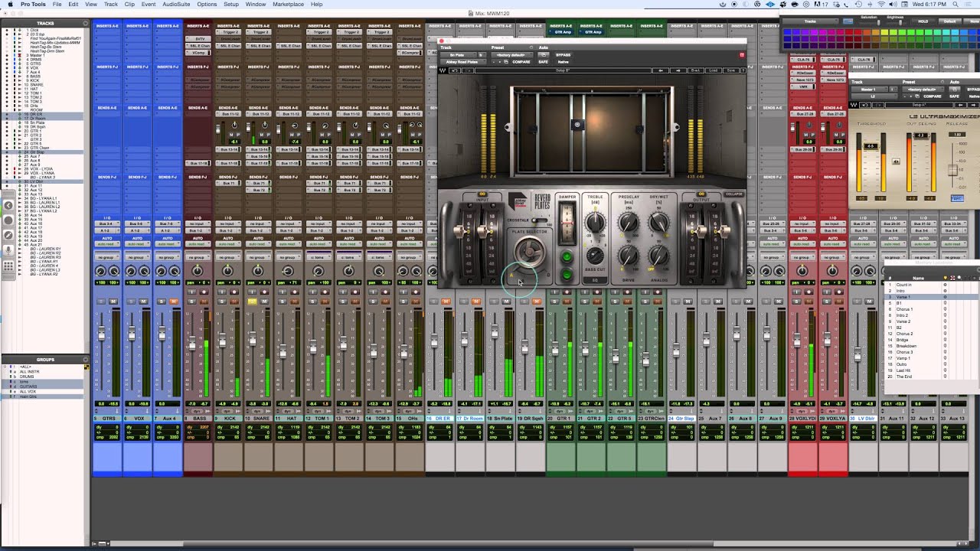Click the Treble knob on Reverb Plates
Image resolution: width=980 pixels, height=551 pixels.
(x=595, y=223)
